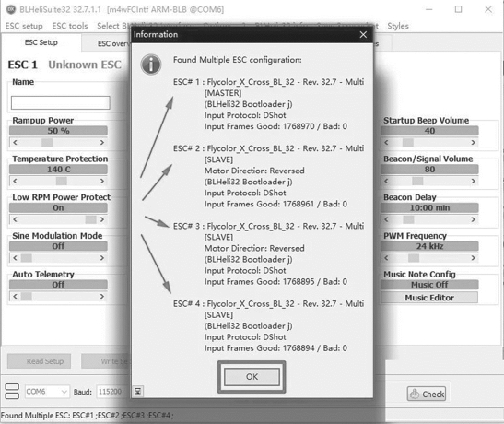Click the Startup Beep Volume slider thumb
The width and height of the screenshot is (504, 424).
(408, 142)
